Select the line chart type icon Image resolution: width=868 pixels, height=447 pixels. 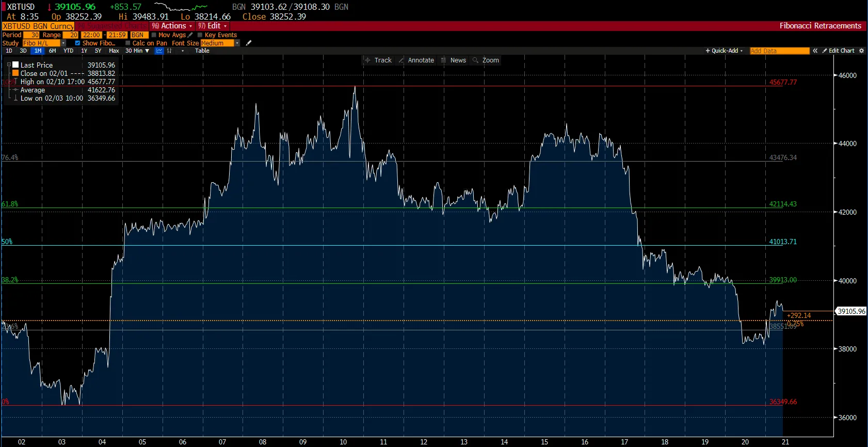[159, 51]
